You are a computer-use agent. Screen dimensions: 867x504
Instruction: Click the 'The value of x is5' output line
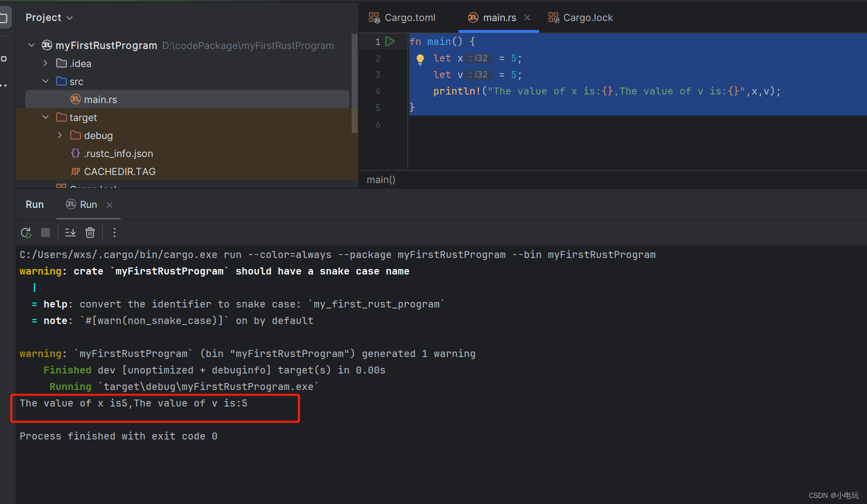pyautogui.click(x=134, y=403)
